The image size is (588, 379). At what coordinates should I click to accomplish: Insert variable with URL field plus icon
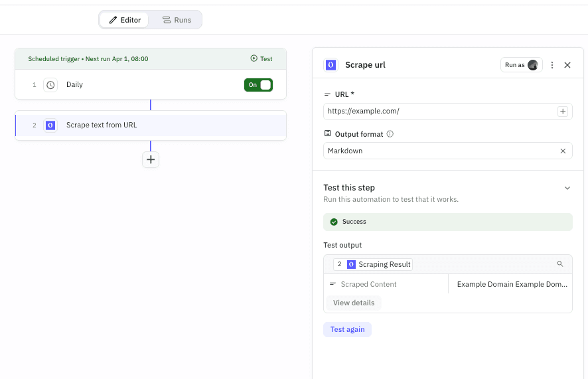(x=563, y=112)
